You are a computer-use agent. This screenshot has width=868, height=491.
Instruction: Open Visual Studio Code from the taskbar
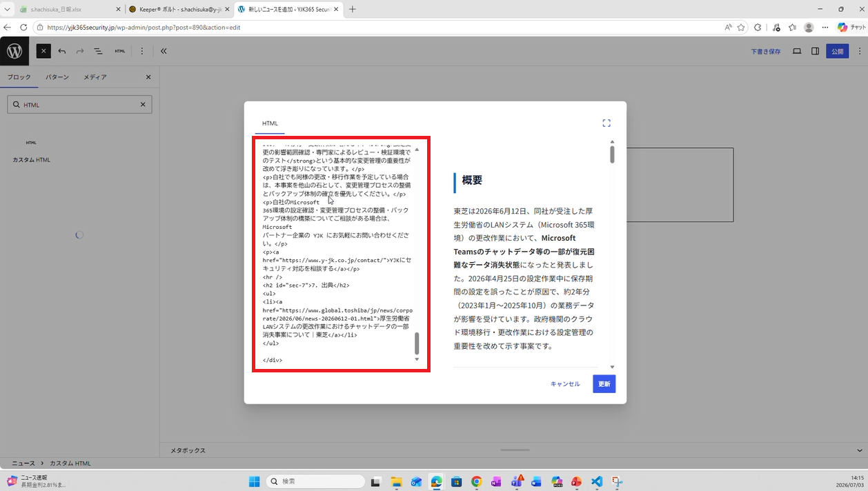pyautogui.click(x=597, y=481)
